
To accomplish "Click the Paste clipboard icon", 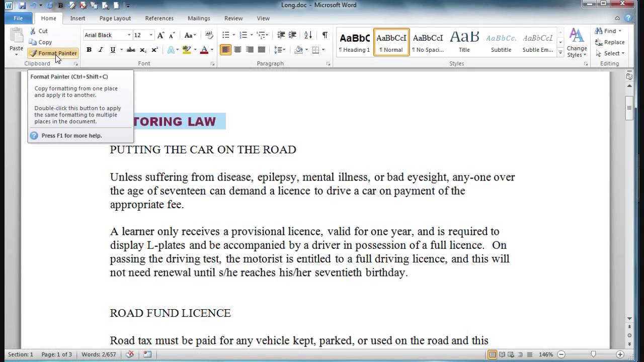I will (17, 36).
